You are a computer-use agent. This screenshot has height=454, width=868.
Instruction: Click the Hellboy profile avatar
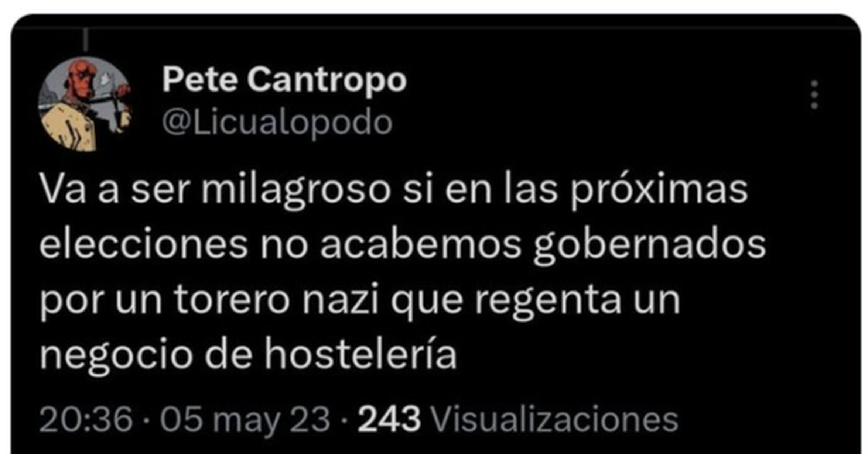point(85,104)
